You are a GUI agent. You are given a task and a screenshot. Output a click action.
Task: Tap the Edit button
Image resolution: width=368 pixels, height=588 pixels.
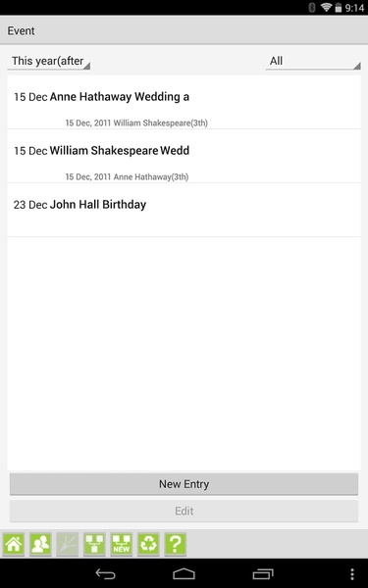point(184,511)
